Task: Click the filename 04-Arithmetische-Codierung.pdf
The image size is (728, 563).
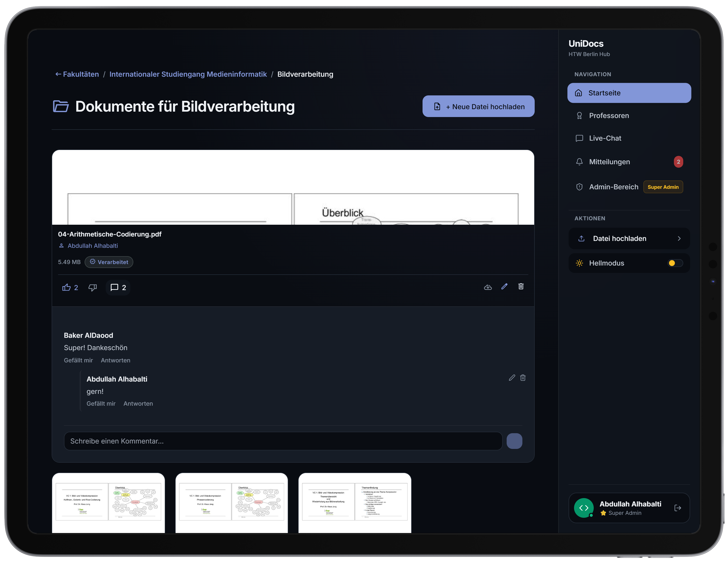Action: click(110, 234)
